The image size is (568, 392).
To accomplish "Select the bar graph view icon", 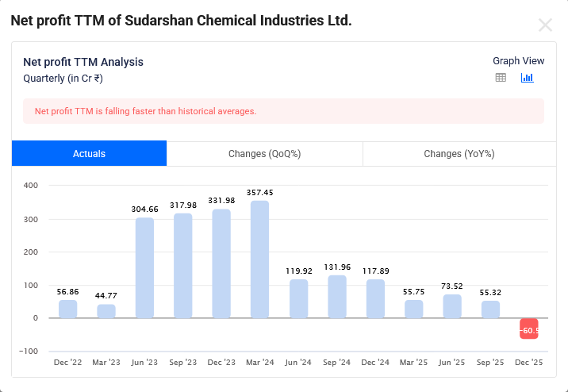I will coord(527,78).
